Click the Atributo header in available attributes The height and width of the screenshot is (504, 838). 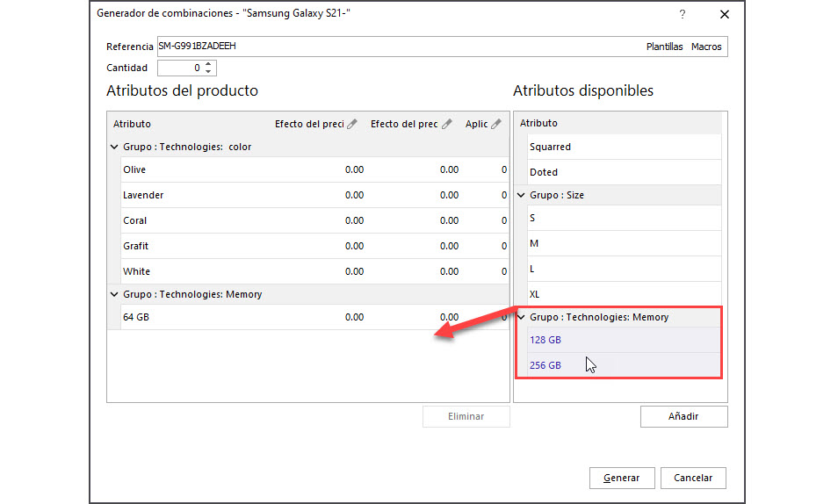pos(538,123)
